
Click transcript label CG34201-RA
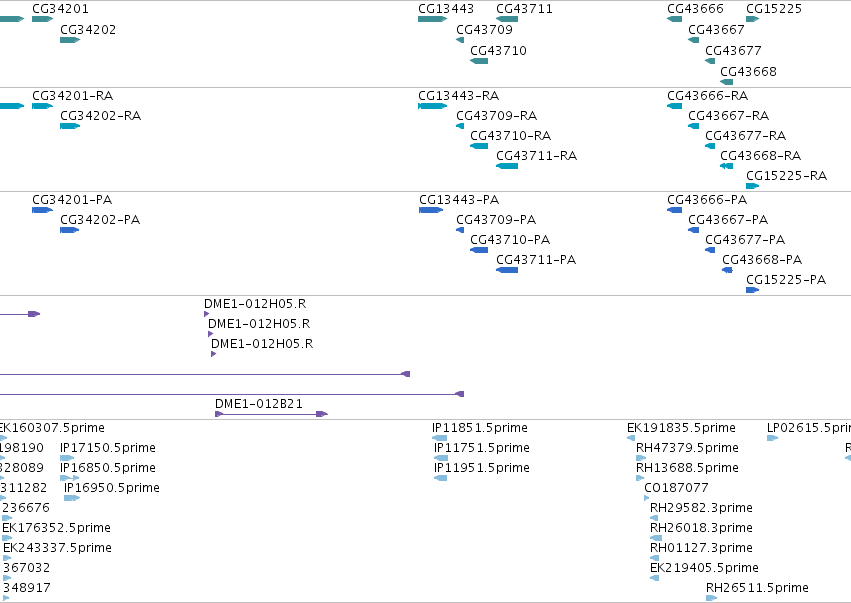coord(73,96)
